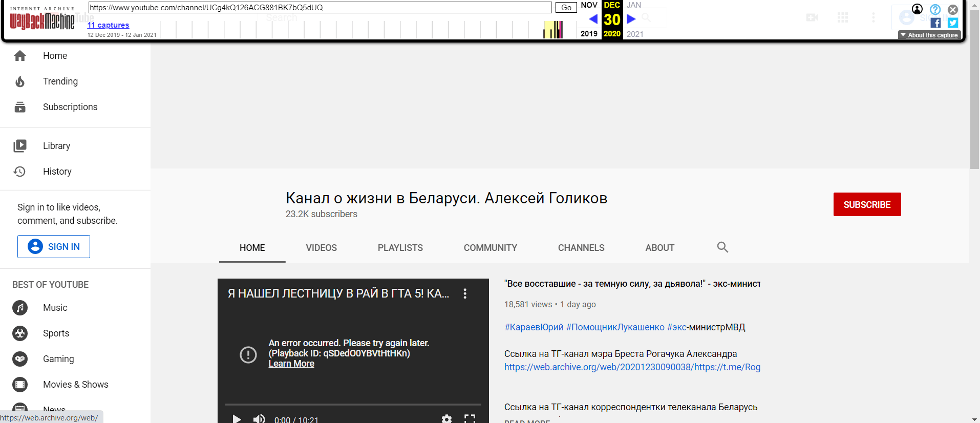Click the SIGN IN button
Image resolution: width=980 pixels, height=423 pixels.
pyautogui.click(x=54, y=246)
